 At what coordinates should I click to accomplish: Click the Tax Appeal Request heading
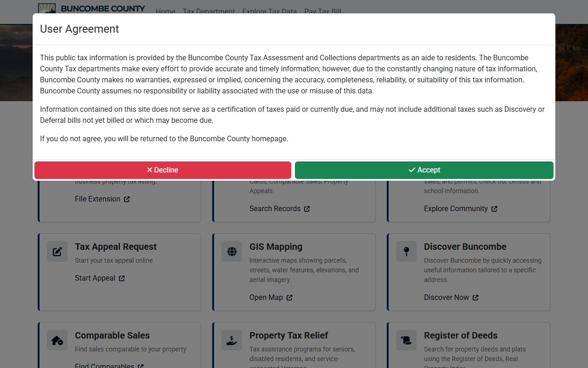coord(116,247)
